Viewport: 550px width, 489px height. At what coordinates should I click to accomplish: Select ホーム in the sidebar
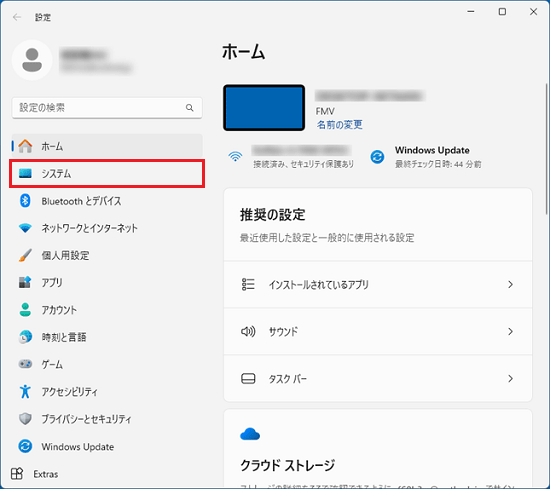click(x=107, y=146)
